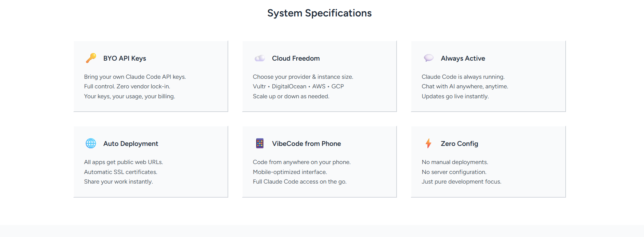Click the globe icon beside Auto Deployment

(x=91, y=144)
